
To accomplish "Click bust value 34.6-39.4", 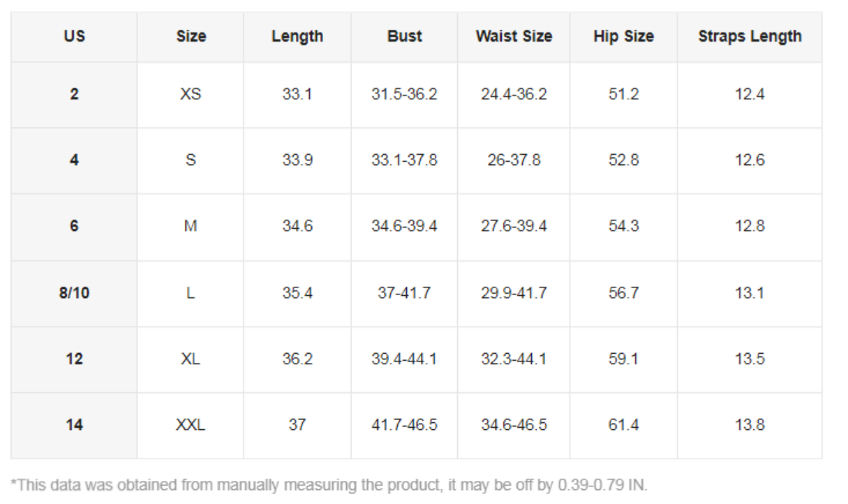I will tap(404, 227).
